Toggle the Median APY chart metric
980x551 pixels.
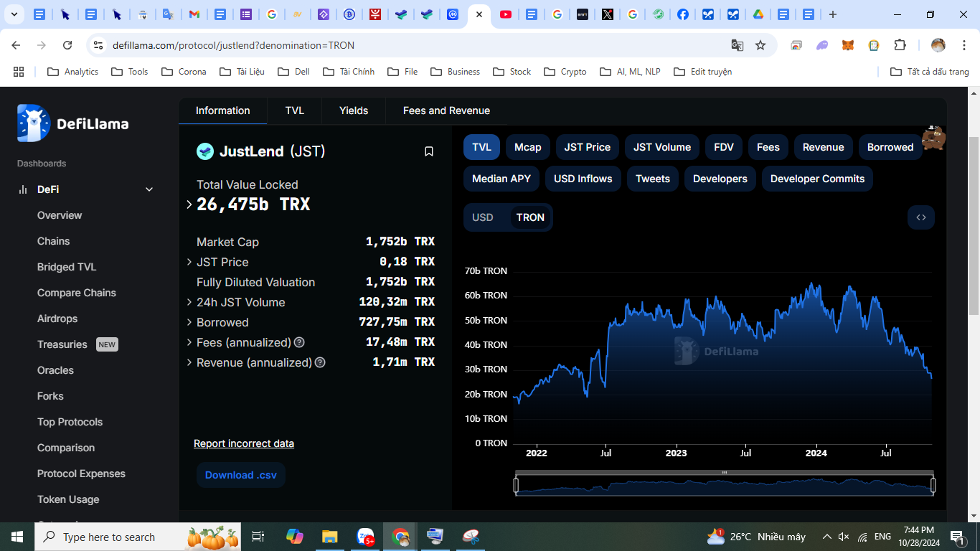[x=501, y=179]
